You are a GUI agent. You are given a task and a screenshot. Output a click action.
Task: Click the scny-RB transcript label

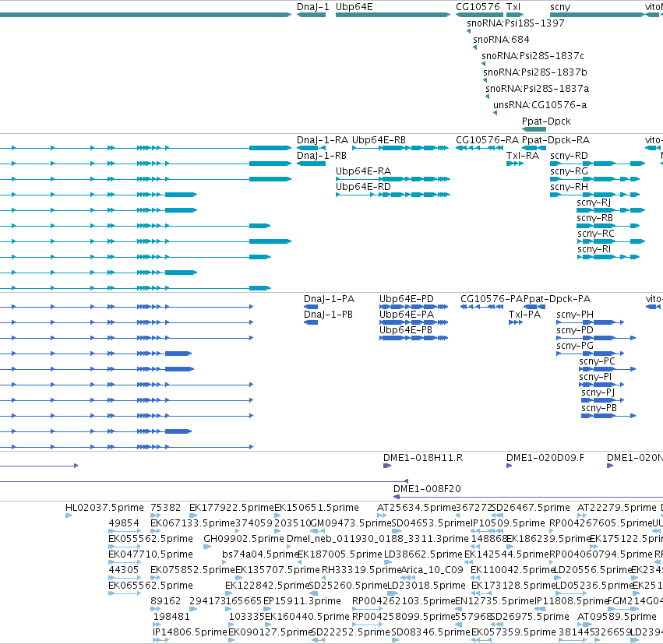point(594,218)
